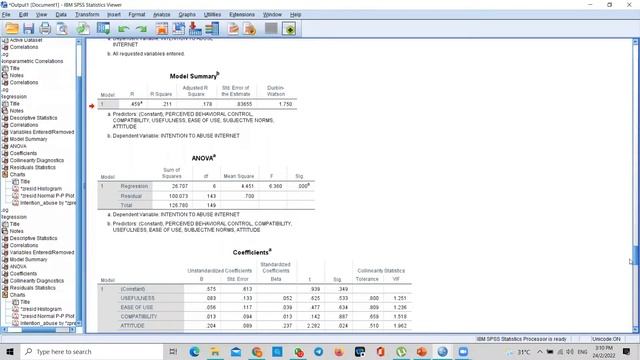This screenshot has width=640, height=360.
Task: Click the Go to Data toolbar icon
Action: pyautogui.click(x=162, y=29)
